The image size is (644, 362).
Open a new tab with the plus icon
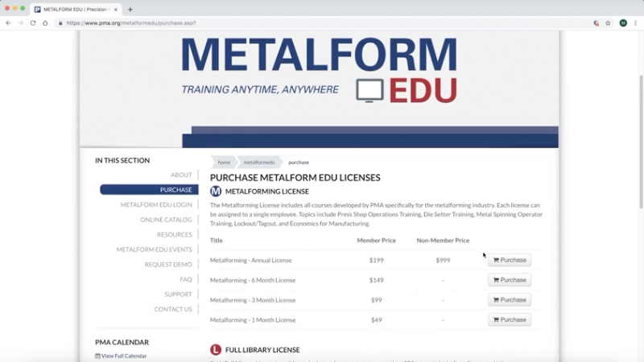[x=130, y=9]
